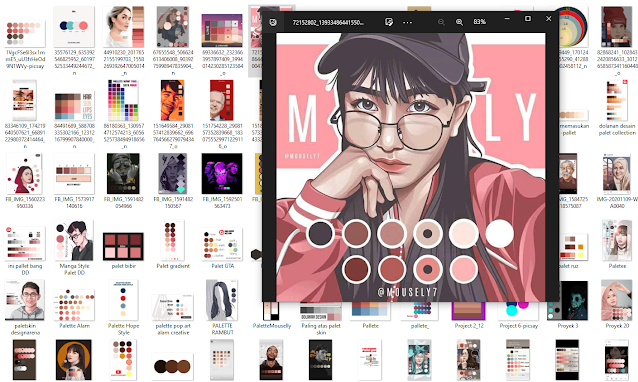This screenshot has height=382, width=638.
Task: Select 'palette pop art alam creative' file
Action: click(x=173, y=308)
